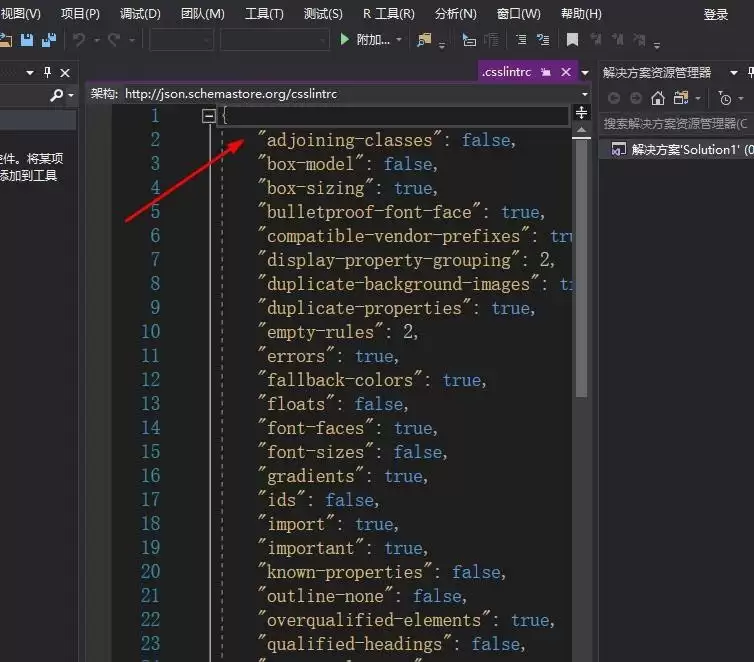Click the green Start debugging arrow

345,40
